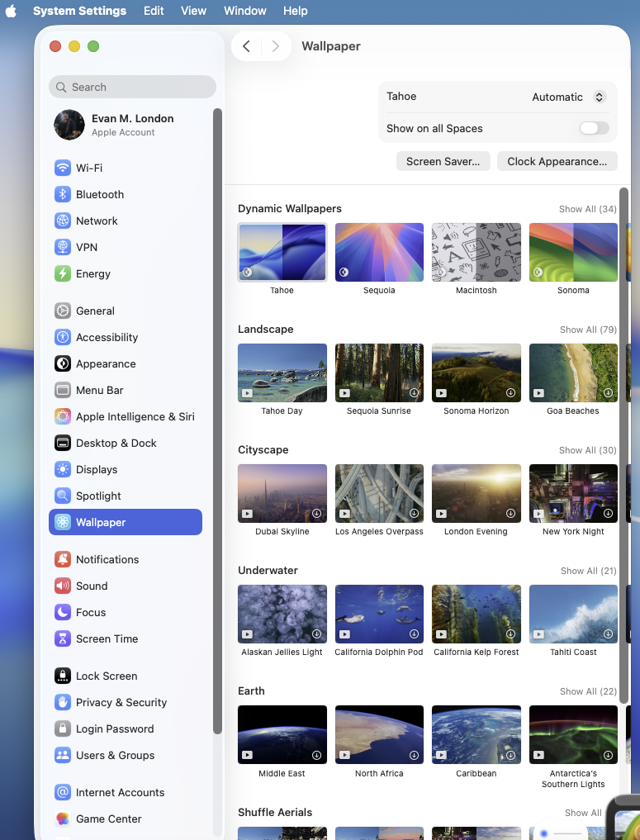Screen dimensions: 640x840
Task: Show All 30 Cityscape wallpapers
Action: click(x=587, y=450)
